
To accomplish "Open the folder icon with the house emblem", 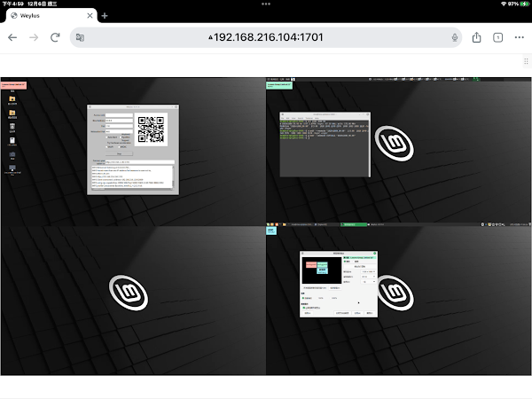I will point(12,98).
